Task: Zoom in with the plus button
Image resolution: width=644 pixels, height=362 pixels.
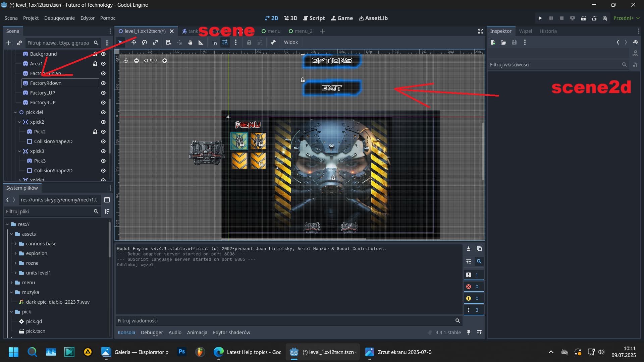Action: pos(165,61)
